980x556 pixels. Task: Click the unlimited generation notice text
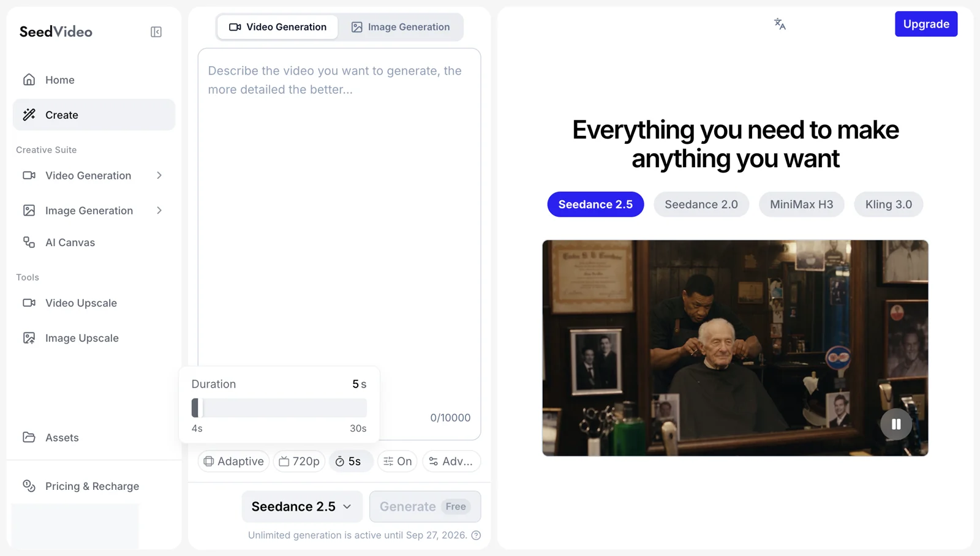[358, 535]
